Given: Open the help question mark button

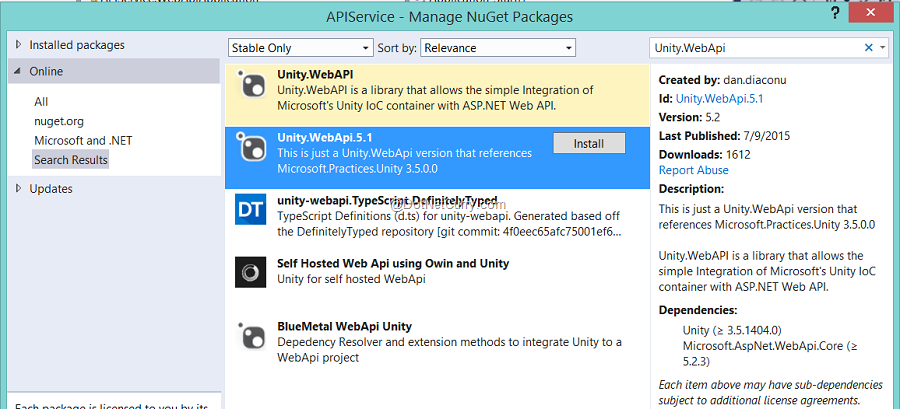Looking at the screenshot, I should pos(836,15).
